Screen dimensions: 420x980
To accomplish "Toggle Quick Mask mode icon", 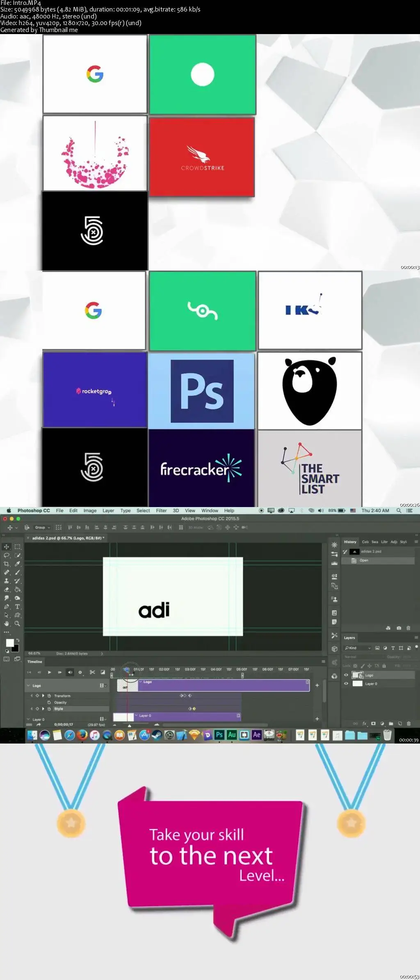I will coord(7,659).
